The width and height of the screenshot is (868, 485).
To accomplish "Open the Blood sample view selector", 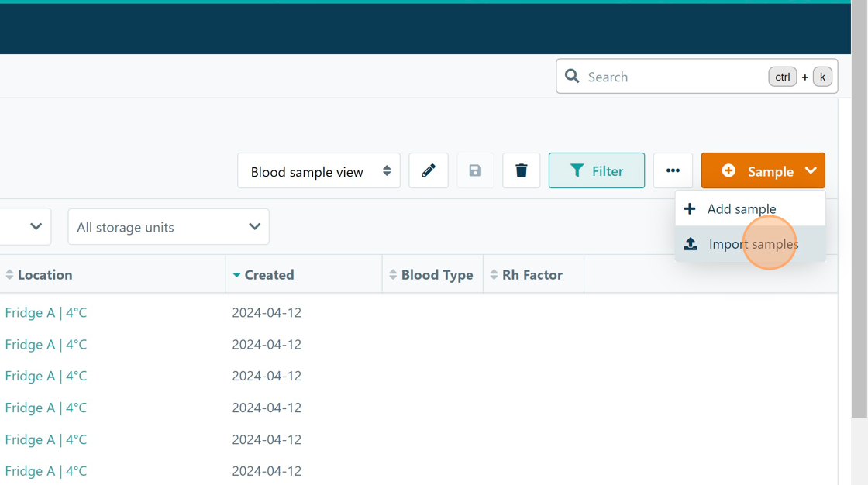I will point(319,170).
